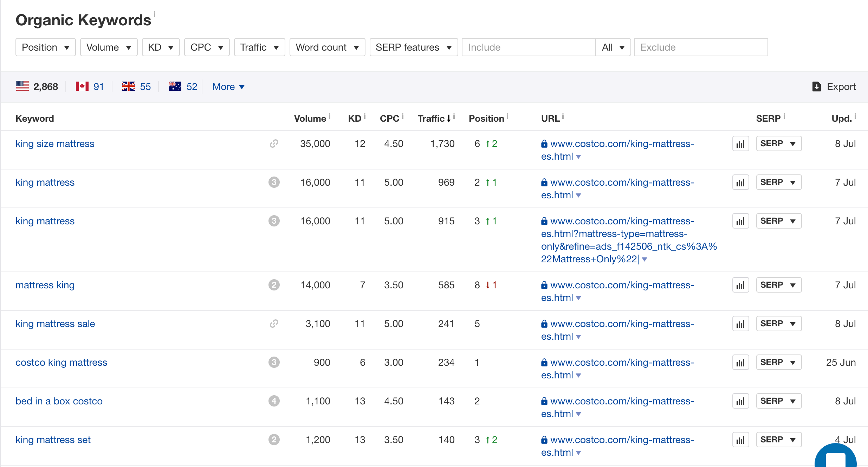Click SERP features badge 4 for bed in a box costco
Screen dimensions: 868x467
274,401
